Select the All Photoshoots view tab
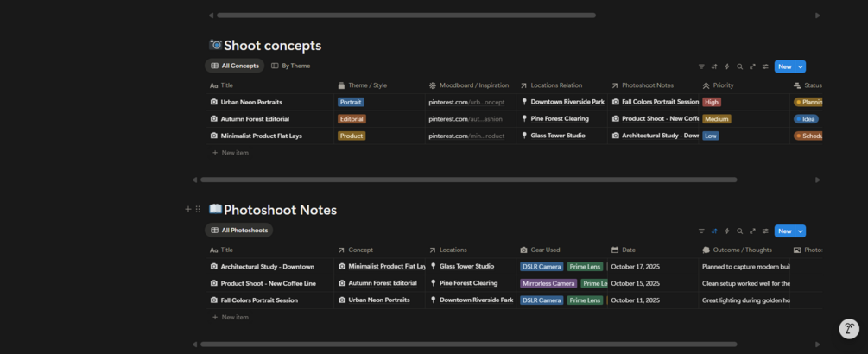868x354 pixels. coord(239,231)
